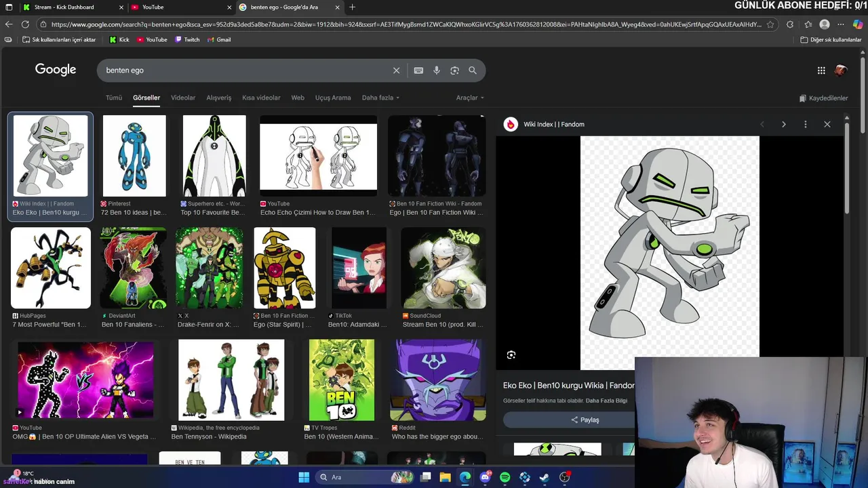Viewport: 868px width, 488px height.
Task: Open the TikTok Ben10 Adamdaki thumbnail
Action: [359, 268]
